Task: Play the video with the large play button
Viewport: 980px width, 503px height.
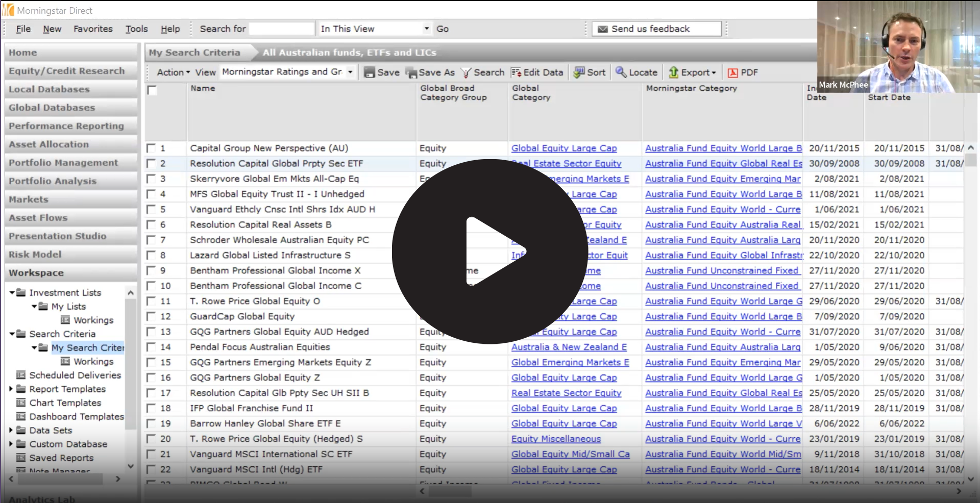Action: (490, 251)
